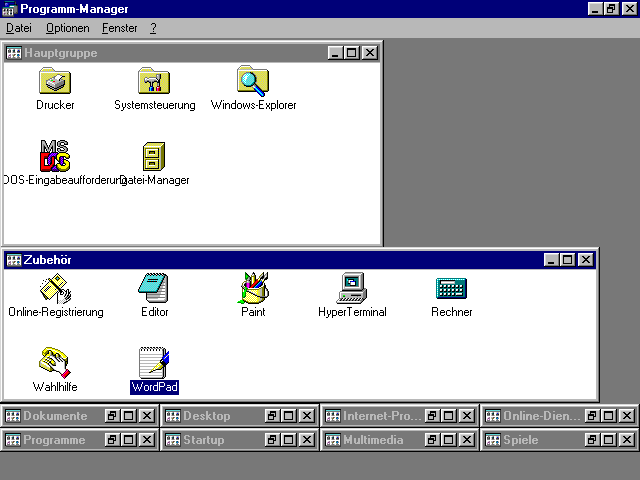
Task: Click the Internet-Pro... group icon
Action: click(x=333, y=416)
